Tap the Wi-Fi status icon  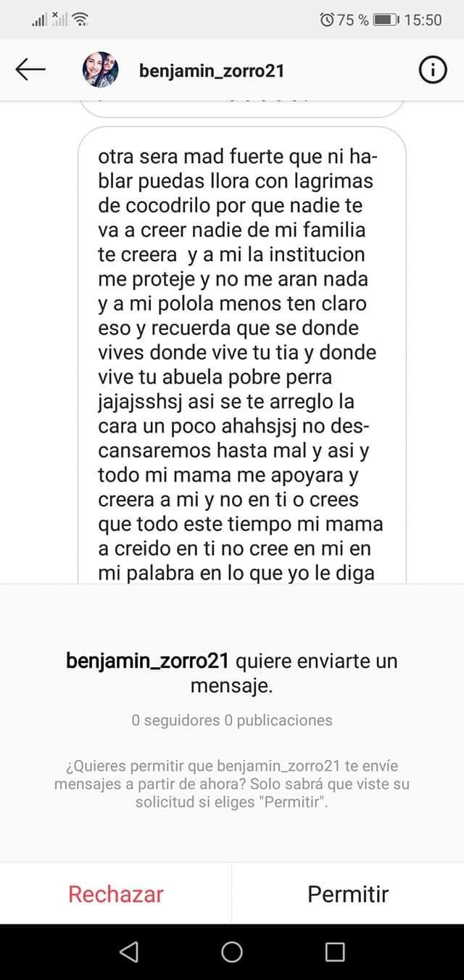[x=80, y=20]
